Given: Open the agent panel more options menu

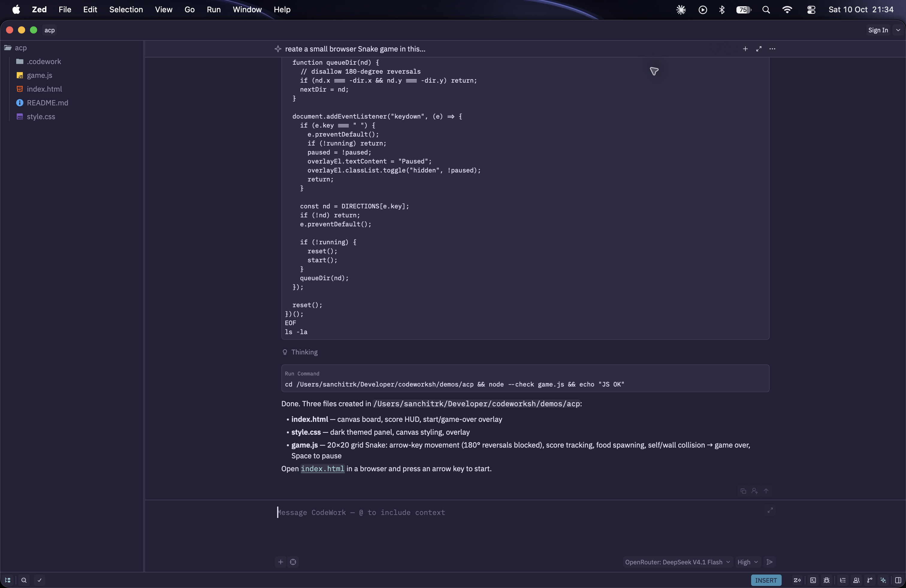Looking at the screenshot, I should pyautogui.click(x=772, y=49).
